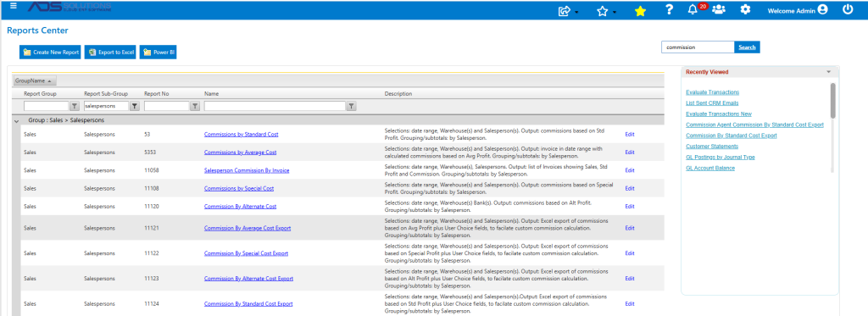
Task: Open Commissions by Standard Cost report
Action: coord(241,135)
